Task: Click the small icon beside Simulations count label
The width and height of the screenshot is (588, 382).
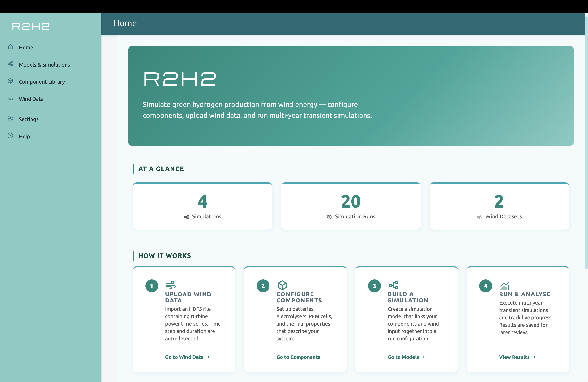Action: pos(186,217)
